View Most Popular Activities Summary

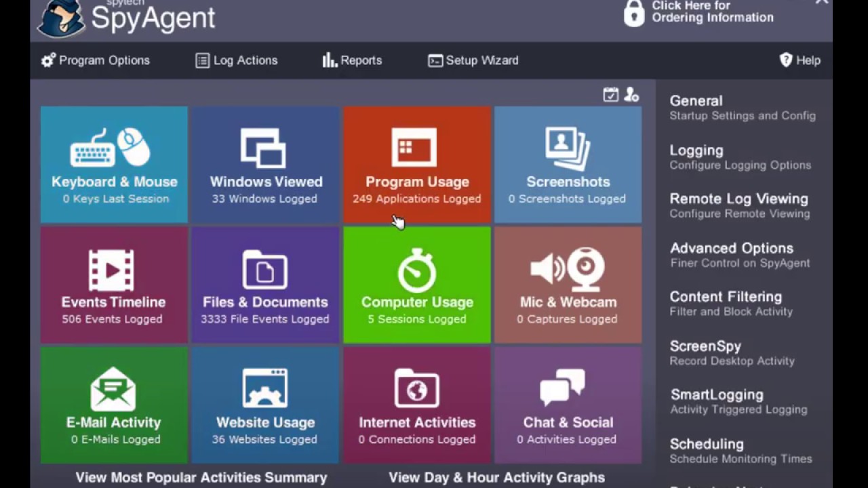(201, 477)
